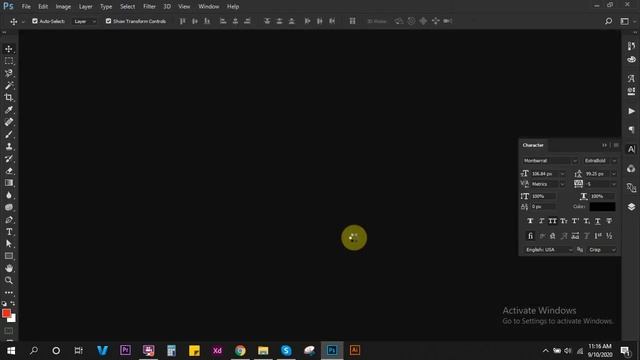640x360 pixels.
Task: Toggle Underline in Character panel
Action: [x=598, y=221]
